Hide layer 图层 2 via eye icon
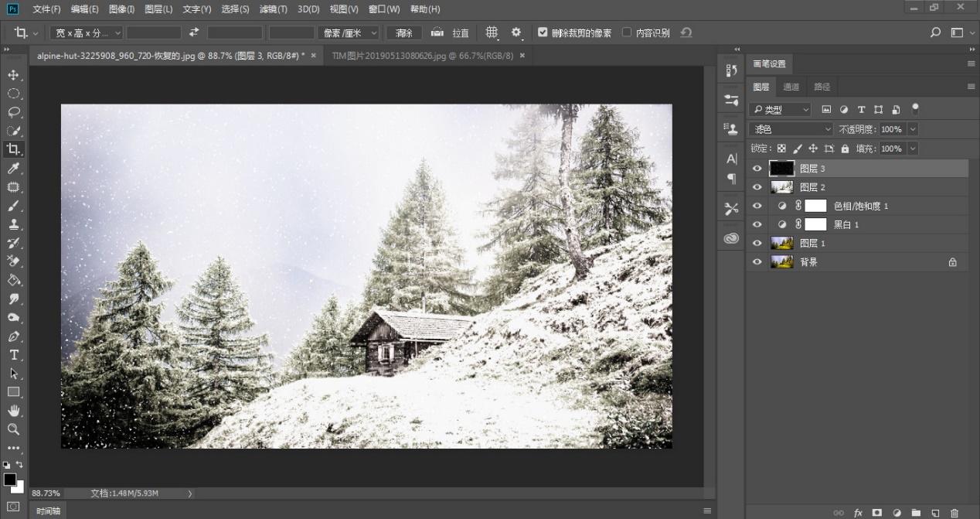Screen dimensions: 980x519 pos(757,187)
